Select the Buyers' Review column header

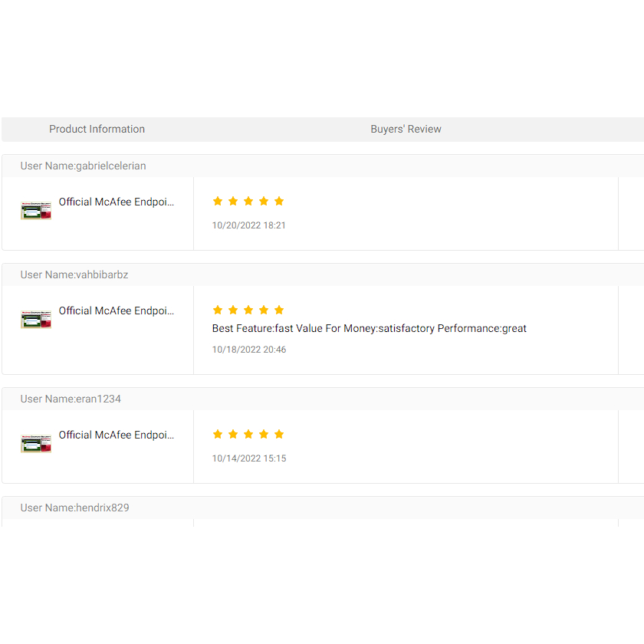406,129
